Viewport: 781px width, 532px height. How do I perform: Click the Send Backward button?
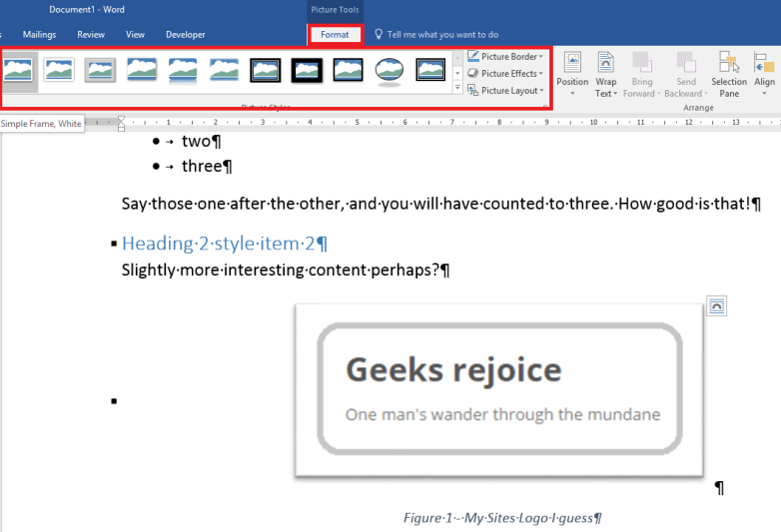point(685,74)
